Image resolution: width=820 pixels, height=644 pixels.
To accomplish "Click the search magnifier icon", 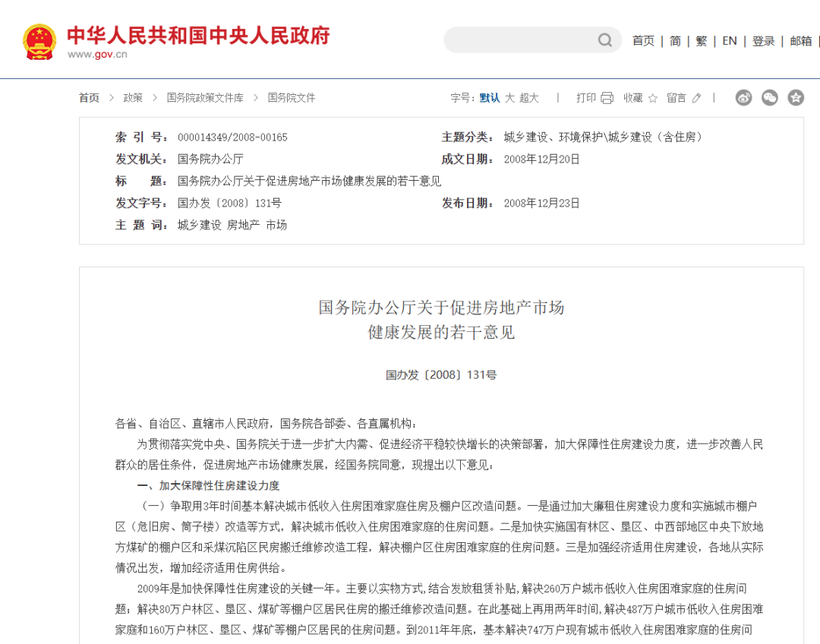I will point(605,40).
